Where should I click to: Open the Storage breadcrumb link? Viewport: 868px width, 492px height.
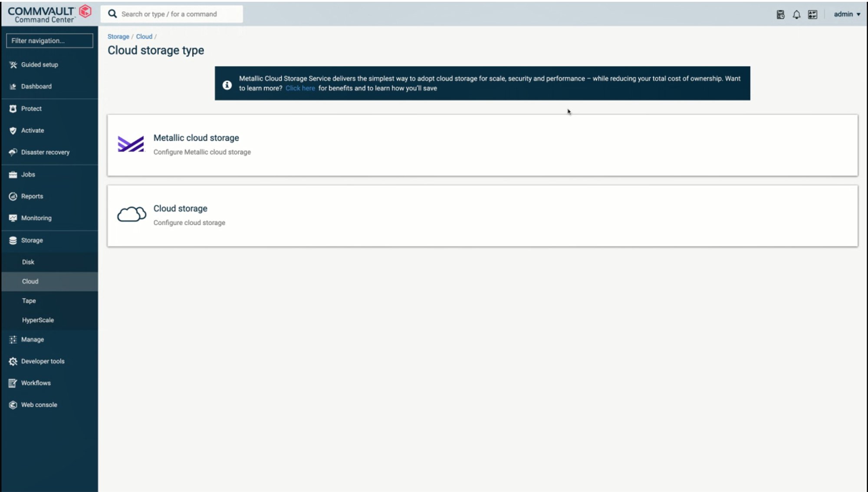118,36
